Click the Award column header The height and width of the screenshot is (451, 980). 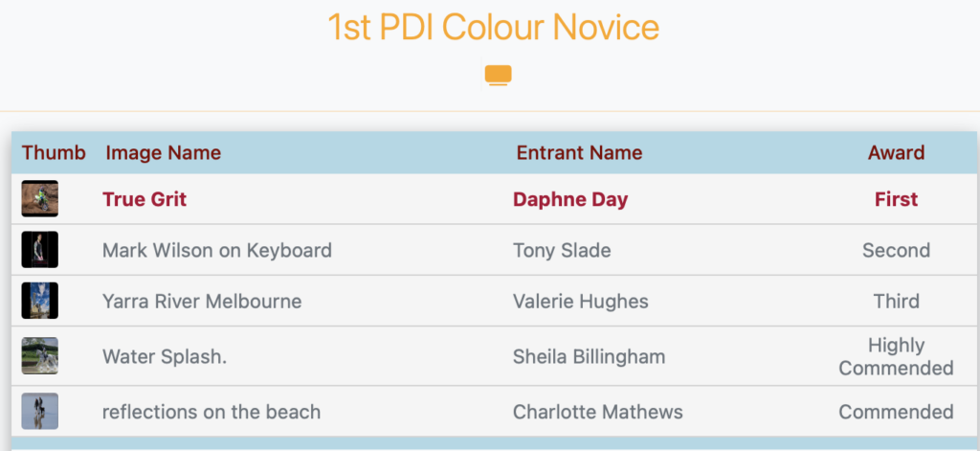pyautogui.click(x=896, y=152)
